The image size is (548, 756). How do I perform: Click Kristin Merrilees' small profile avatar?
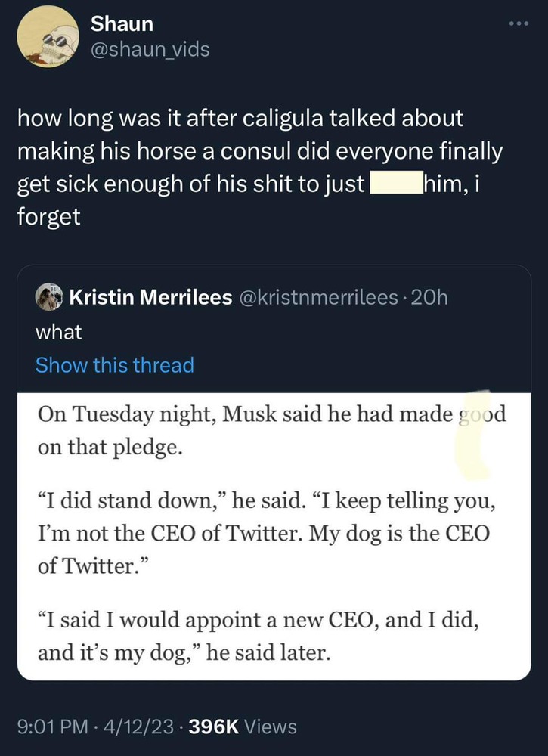[x=49, y=298]
